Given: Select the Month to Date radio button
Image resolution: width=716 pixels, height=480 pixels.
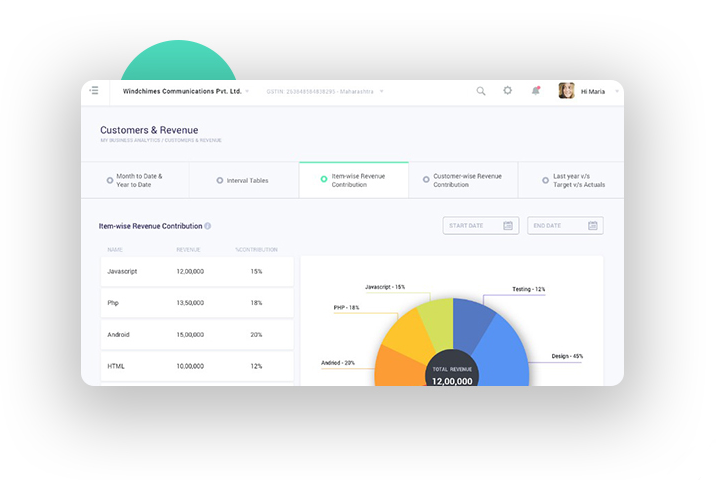Looking at the screenshot, I should [110, 180].
